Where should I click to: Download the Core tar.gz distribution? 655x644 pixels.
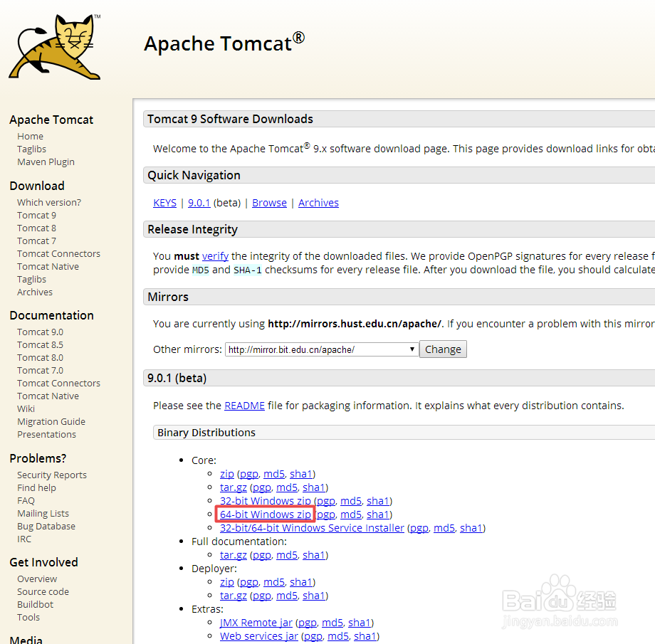(x=234, y=487)
